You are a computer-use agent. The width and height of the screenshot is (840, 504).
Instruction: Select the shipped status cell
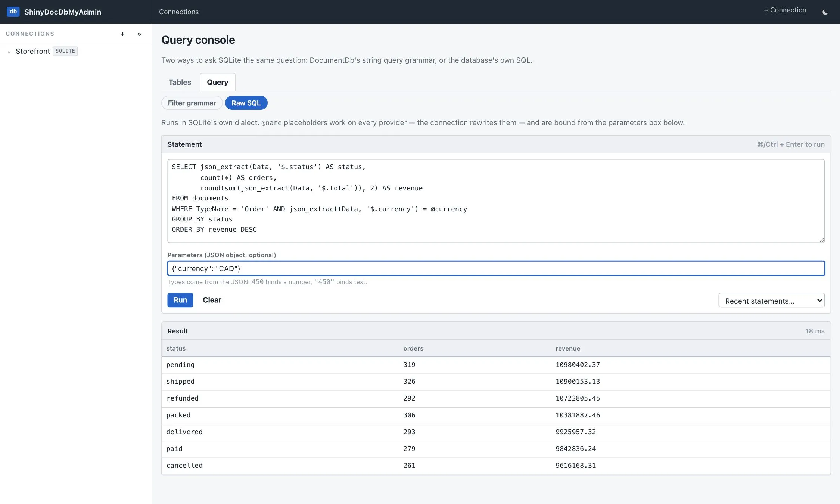tap(180, 382)
